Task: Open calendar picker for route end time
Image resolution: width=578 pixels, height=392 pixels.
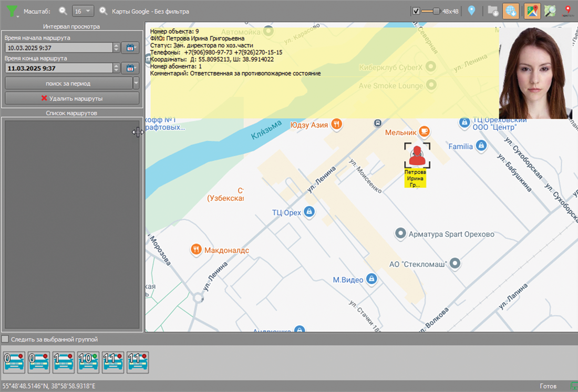Action: tap(130, 68)
